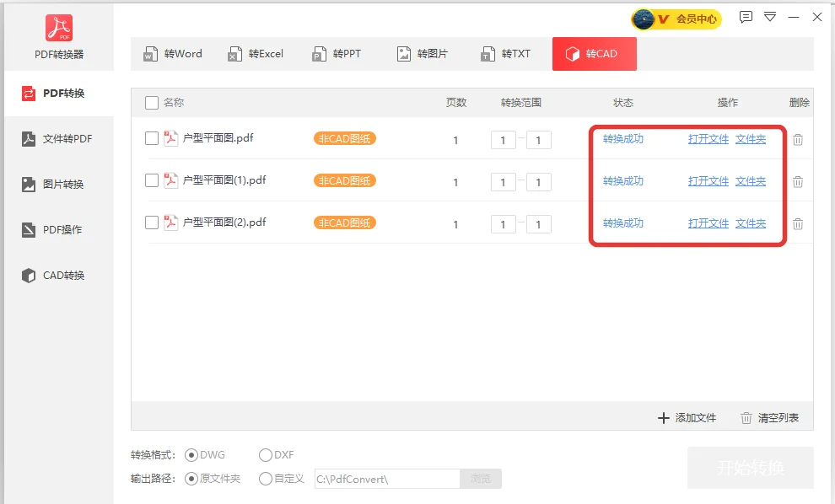
Task: Click 非CAD图纸 badge for 户型平面图.pdf
Action: (345, 138)
